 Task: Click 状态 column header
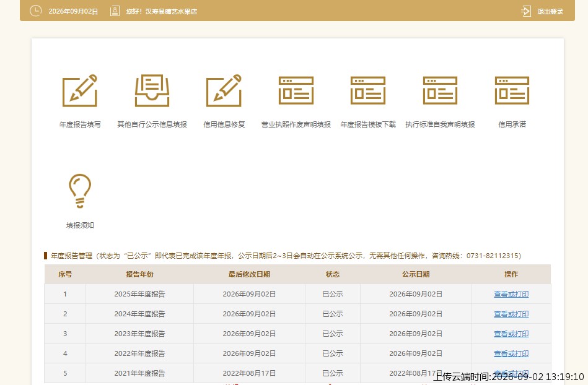333,274
